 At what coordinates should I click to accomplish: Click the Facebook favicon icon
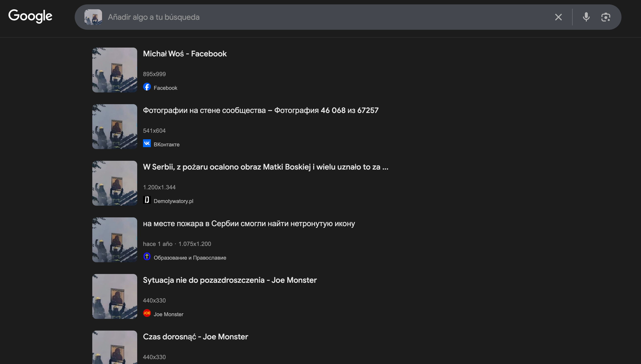pyautogui.click(x=147, y=87)
